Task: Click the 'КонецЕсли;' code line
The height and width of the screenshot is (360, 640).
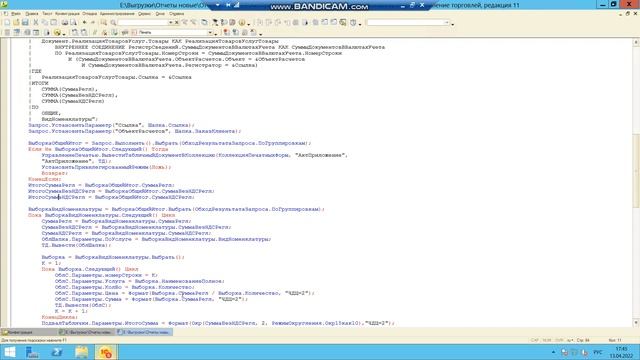Action: 44,179
